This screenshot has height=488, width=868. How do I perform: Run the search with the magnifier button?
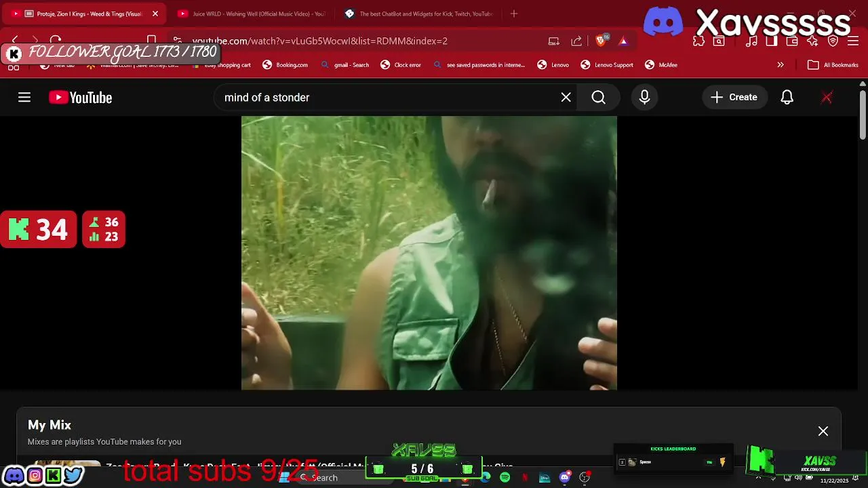click(x=598, y=98)
